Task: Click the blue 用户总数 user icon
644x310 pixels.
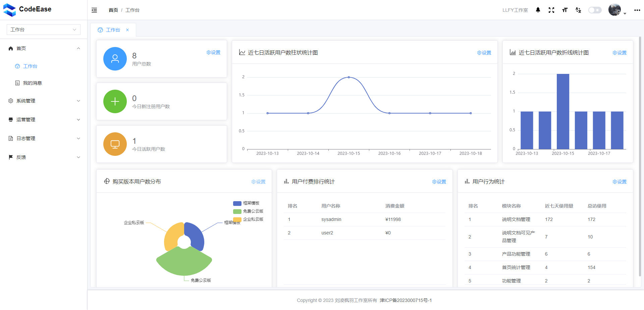Action: click(115, 59)
